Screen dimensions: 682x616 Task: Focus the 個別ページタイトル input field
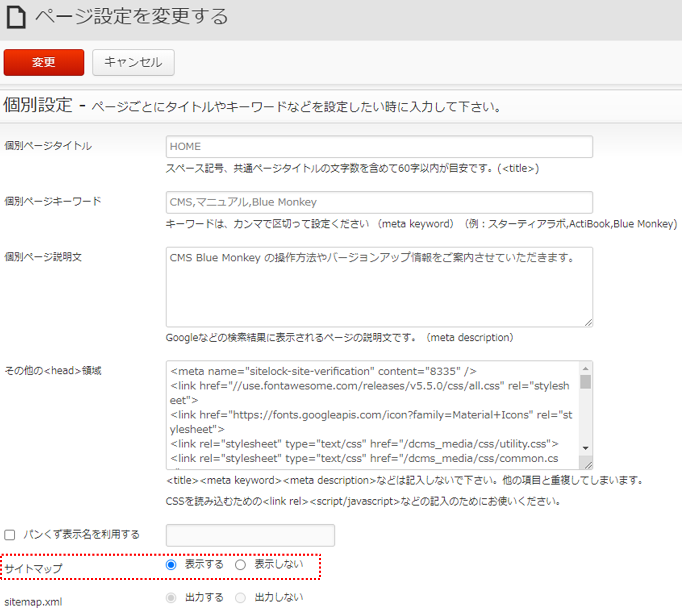379,147
